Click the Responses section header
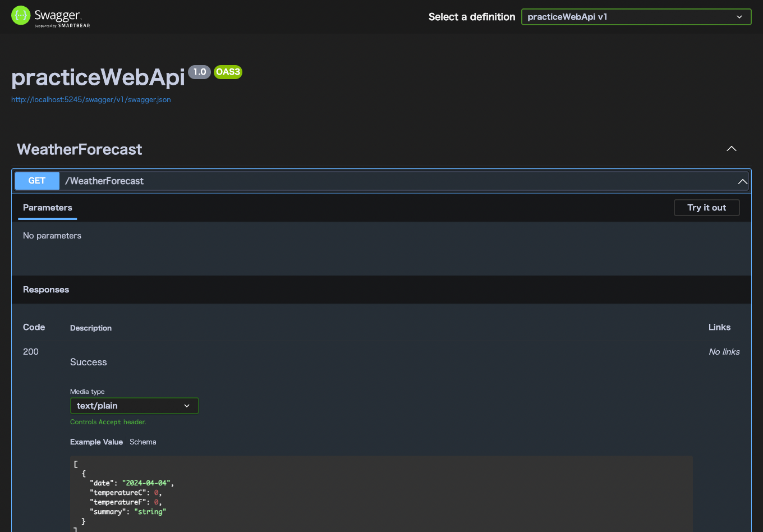This screenshot has height=532, width=763. pos(46,290)
